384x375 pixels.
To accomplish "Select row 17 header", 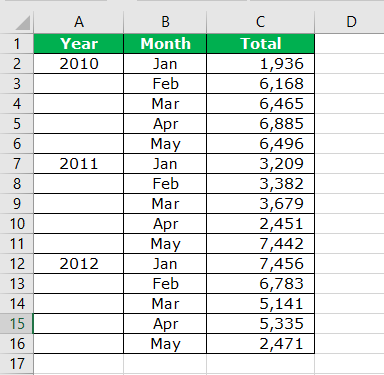I will pyautogui.click(x=17, y=364).
